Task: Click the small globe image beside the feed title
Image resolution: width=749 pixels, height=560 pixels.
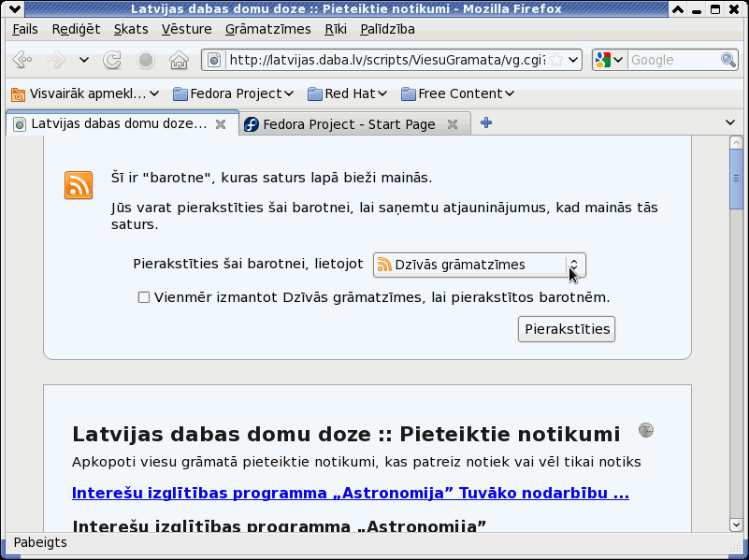Action: [646, 430]
